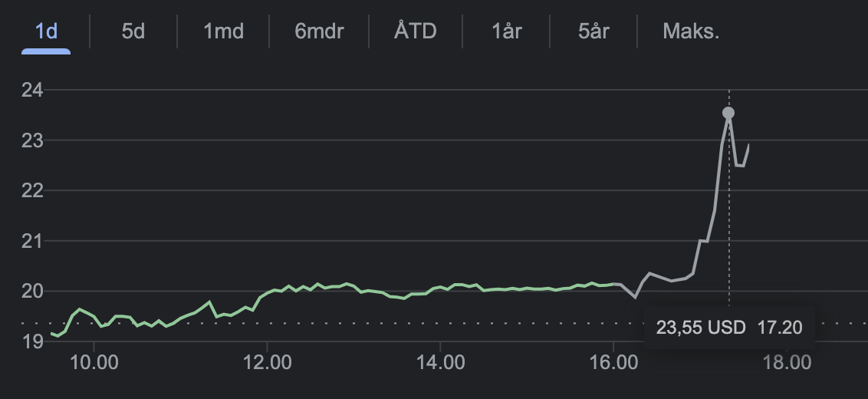Open the 1md chart view

coord(223,31)
